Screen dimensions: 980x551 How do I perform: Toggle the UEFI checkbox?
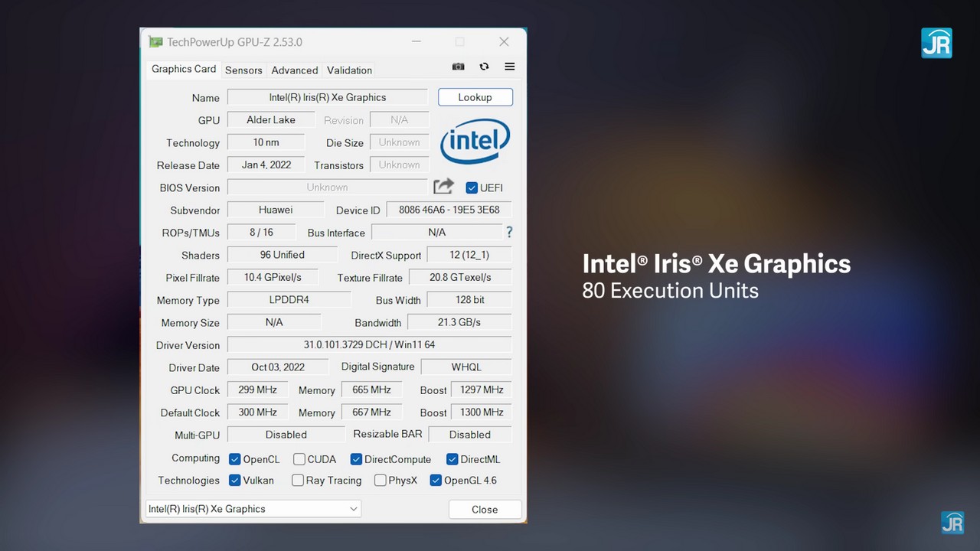point(472,187)
